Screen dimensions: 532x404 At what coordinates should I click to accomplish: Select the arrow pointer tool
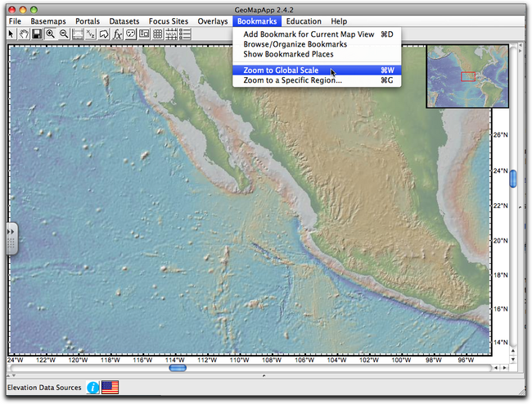tap(11, 34)
